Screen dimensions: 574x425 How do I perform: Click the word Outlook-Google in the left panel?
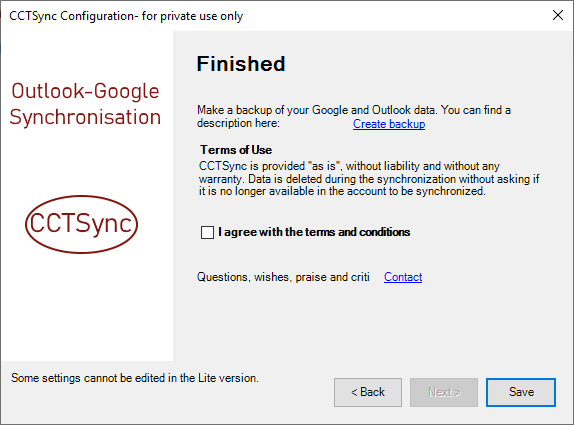pyautogui.click(x=85, y=91)
